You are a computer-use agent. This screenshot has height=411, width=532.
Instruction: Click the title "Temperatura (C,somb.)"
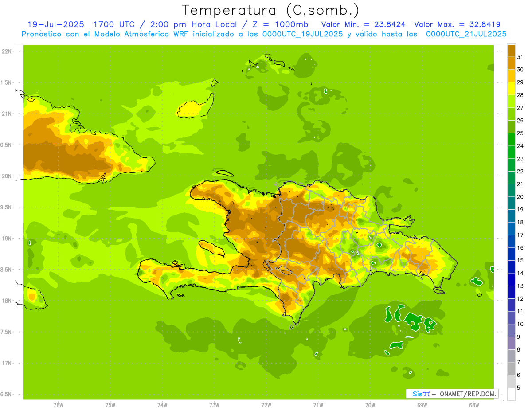[270, 11]
